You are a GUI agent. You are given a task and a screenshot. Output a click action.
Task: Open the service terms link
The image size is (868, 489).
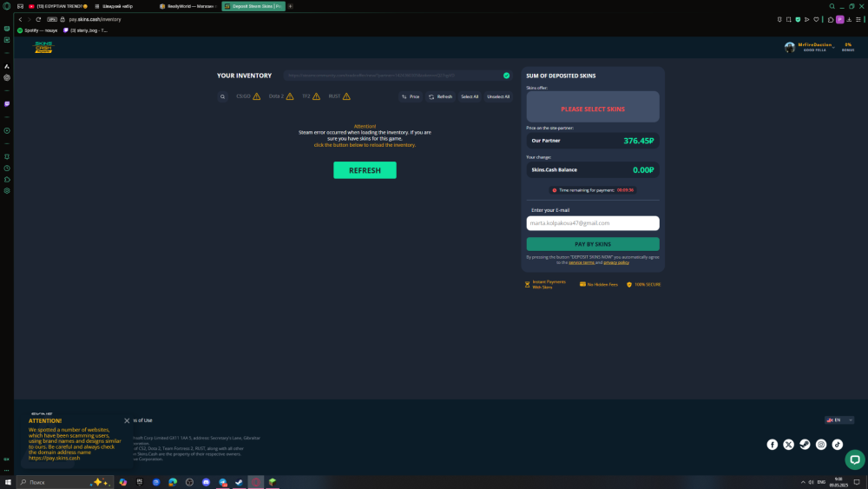(x=582, y=262)
